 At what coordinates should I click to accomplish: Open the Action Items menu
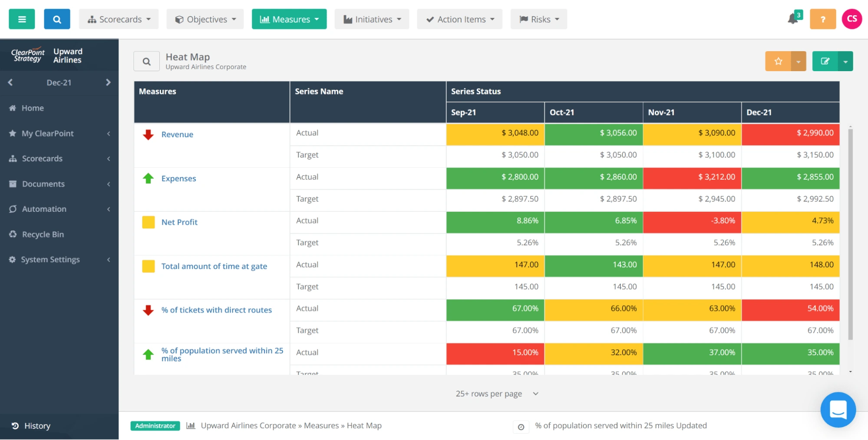coord(459,19)
